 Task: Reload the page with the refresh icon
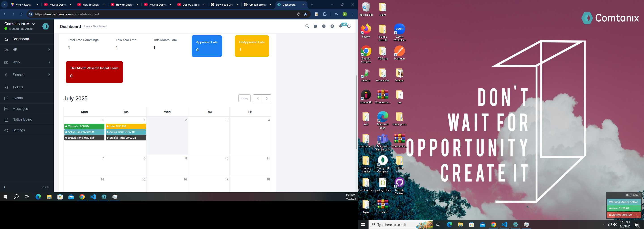click(21, 14)
